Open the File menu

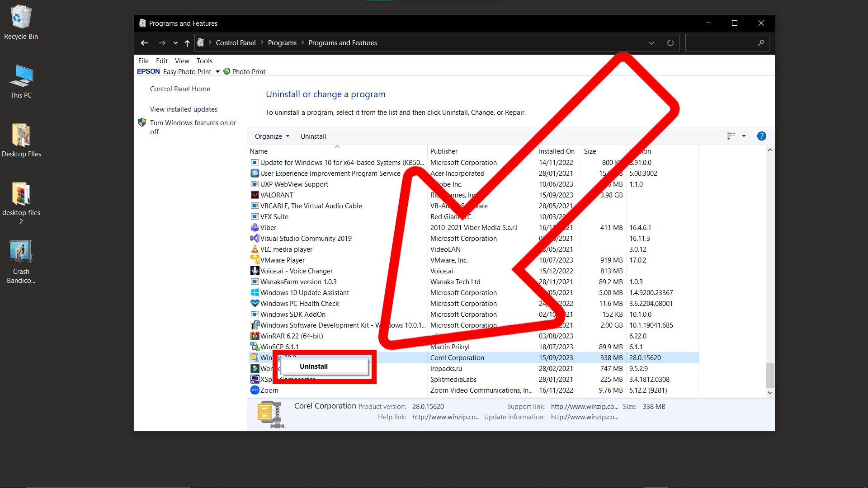[143, 61]
